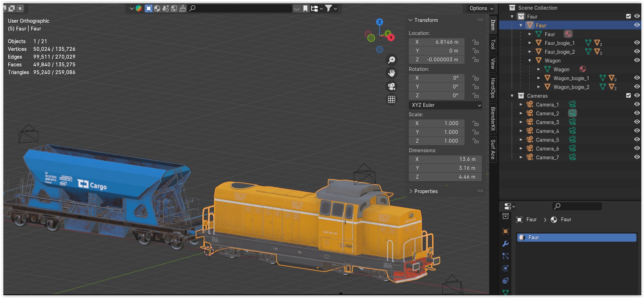The image size is (644, 298).
Task: Switch to the View sidebar tab
Action: [493, 63]
